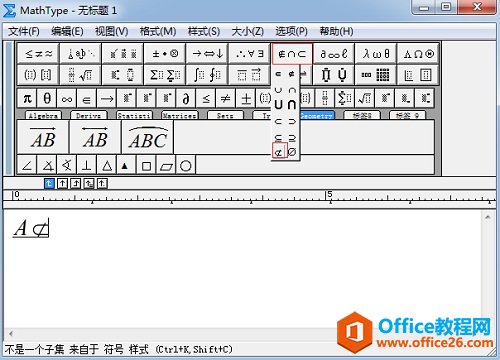Image resolution: width=500 pixels, height=360 pixels.
Task: Open the matrix templates palette
Action: coord(376,74)
